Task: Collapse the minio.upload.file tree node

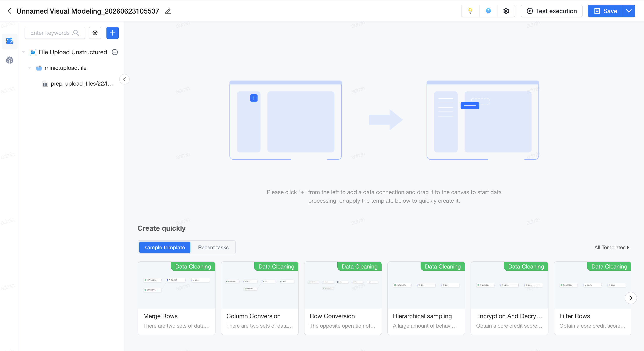Action: tap(30, 68)
